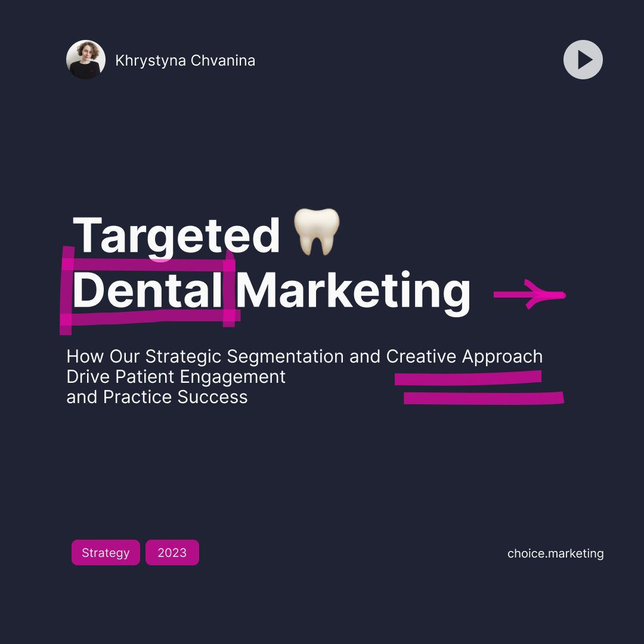Viewport: 644px width, 644px height.
Task: Select the line starting How Our Strategic Segmentation
Action: pyautogui.click(x=304, y=357)
